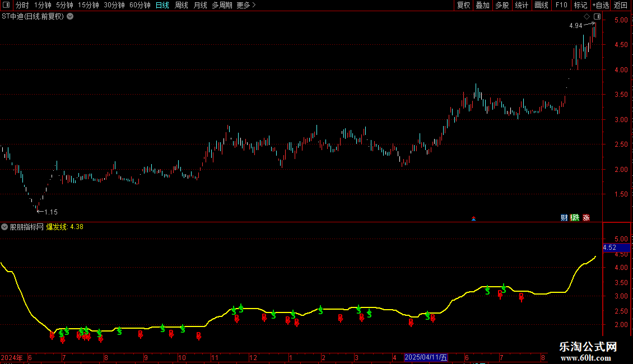This screenshot has width=633, height=364.
Task: Select the 60分钟 period
Action: [x=139, y=5]
